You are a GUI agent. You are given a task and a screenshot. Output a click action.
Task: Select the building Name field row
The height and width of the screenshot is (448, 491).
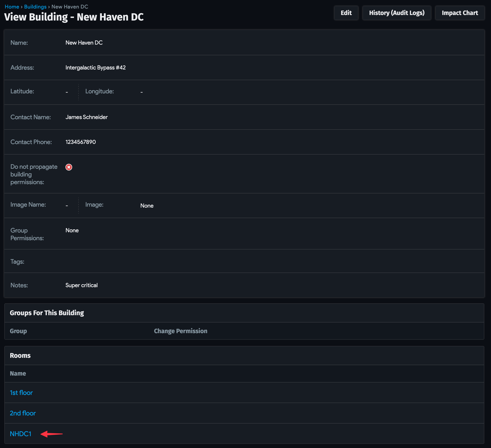click(84, 43)
